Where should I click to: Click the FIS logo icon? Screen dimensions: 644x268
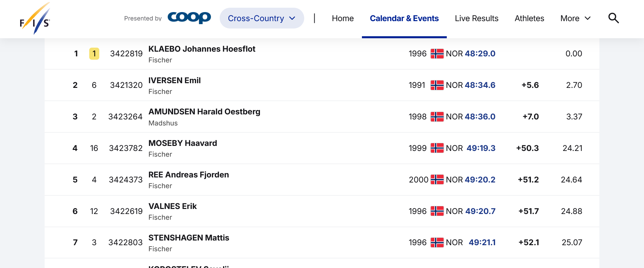coord(35,18)
